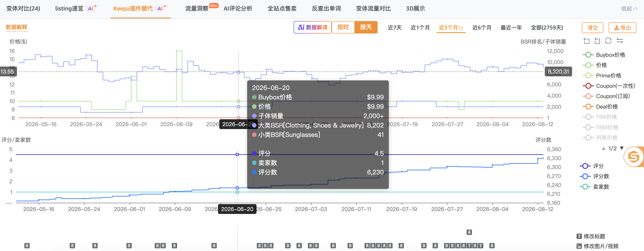Collapse the panel via 收起

(629, 8)
